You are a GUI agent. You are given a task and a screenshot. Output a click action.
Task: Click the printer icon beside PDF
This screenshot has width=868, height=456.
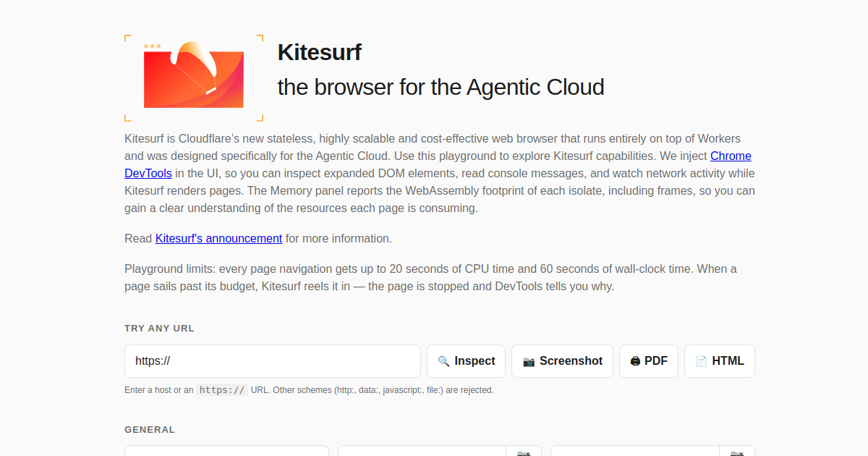(635, 361)
